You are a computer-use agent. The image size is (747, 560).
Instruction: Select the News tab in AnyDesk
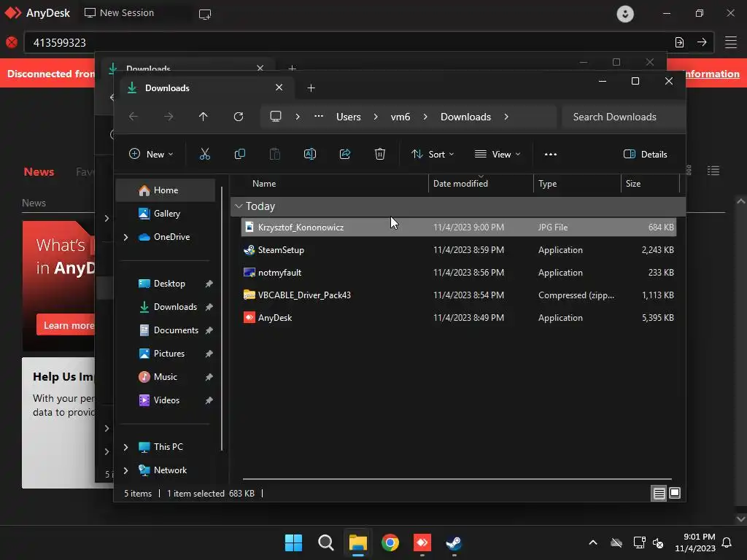point(39,172)
